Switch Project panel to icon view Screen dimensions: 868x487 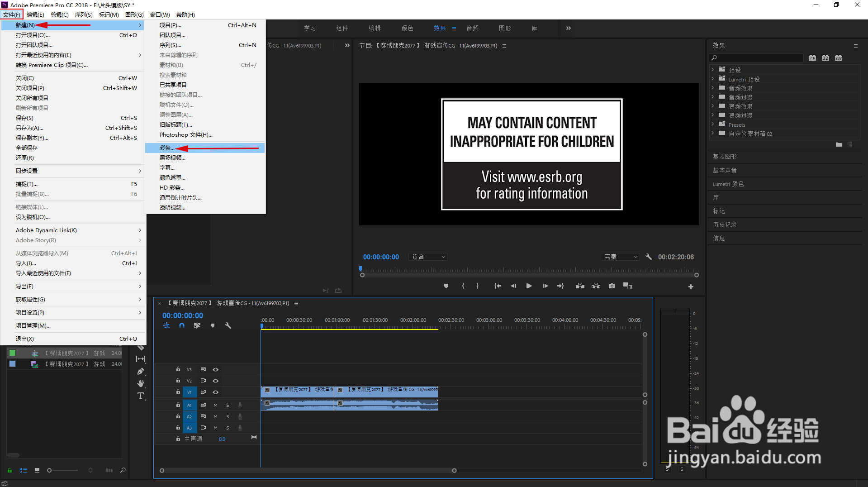point(37,470)
